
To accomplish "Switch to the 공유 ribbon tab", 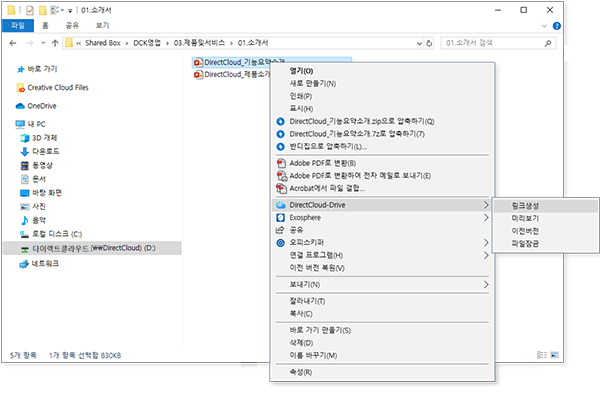I will pos(72,26).
